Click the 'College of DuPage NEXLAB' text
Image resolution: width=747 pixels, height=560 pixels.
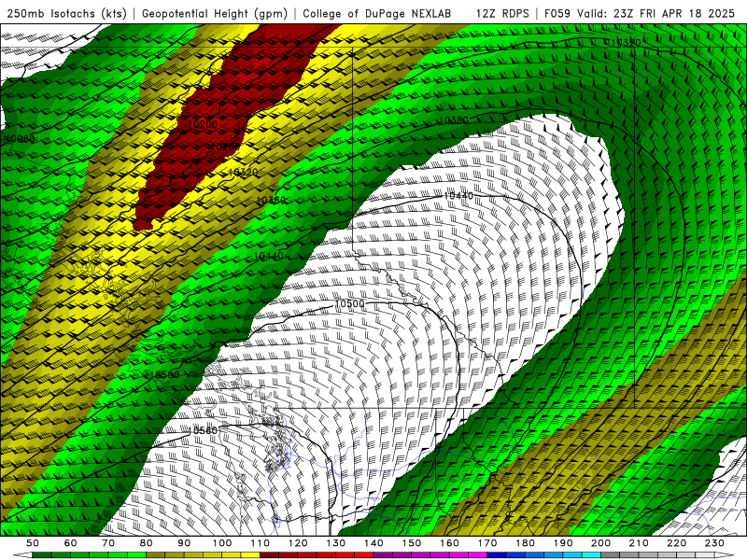(x=377, y=13)
